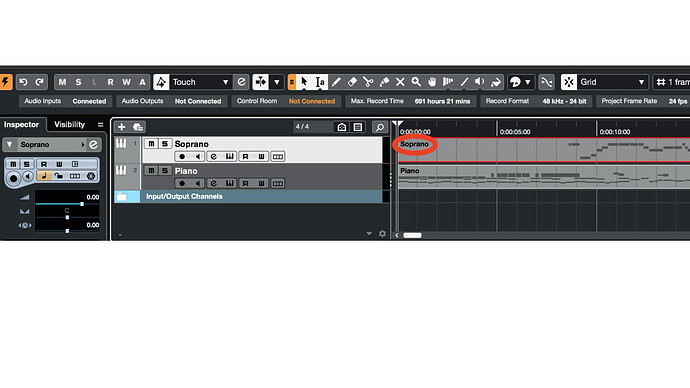Toggle global Mute 'M' in toolbar

point(62,82)
